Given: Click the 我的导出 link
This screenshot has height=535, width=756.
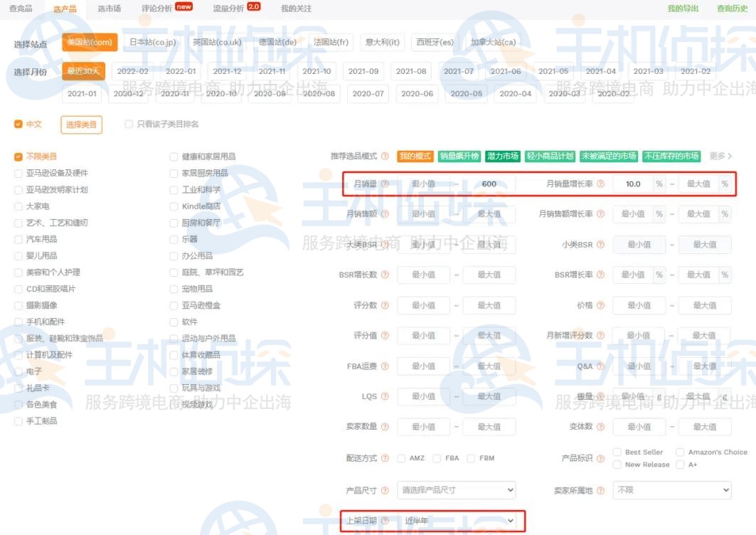Looking at the screenshot, I should 683,9.
